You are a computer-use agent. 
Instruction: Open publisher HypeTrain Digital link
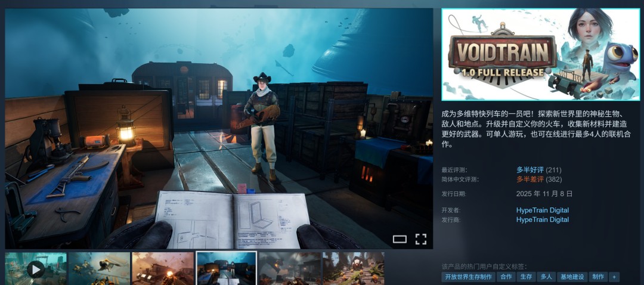click(x=542, y=219)
